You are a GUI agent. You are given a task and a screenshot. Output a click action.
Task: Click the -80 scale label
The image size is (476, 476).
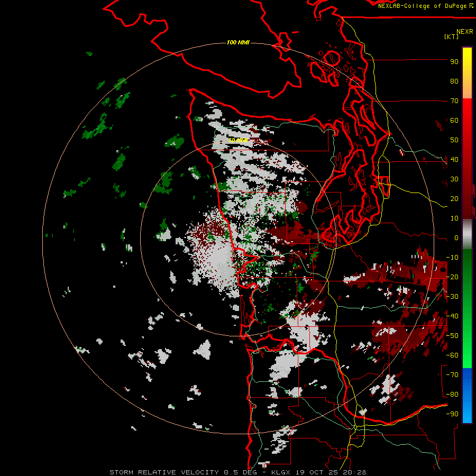[x=452, y=395]
